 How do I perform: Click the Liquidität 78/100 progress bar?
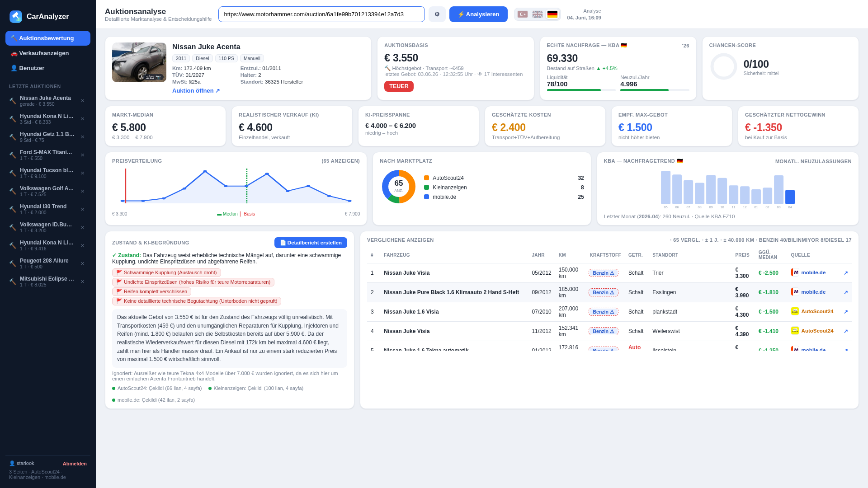(x=581, y=90)
